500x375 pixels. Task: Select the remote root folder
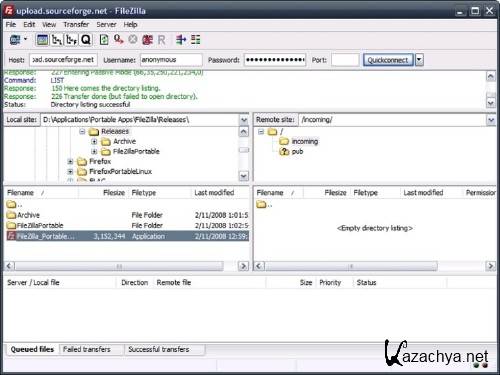282,132
